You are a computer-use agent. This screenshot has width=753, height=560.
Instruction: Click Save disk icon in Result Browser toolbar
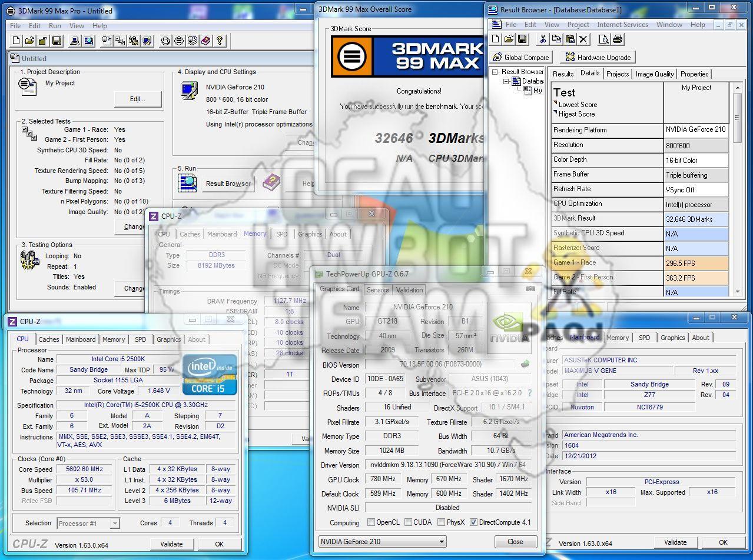[x=523, y=39]
